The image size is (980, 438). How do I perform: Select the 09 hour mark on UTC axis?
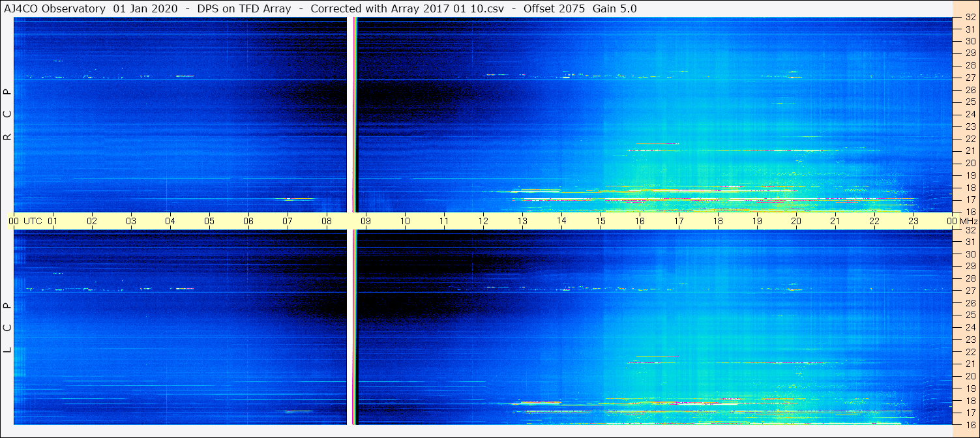pyautogui.click(x=366, y=221)
